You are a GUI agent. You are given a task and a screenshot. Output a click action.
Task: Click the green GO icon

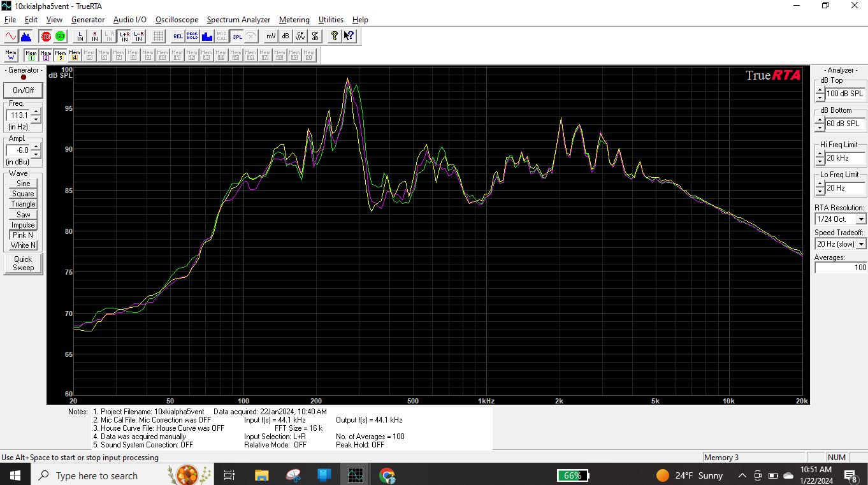pyautogui.click(x=61, y=36)
